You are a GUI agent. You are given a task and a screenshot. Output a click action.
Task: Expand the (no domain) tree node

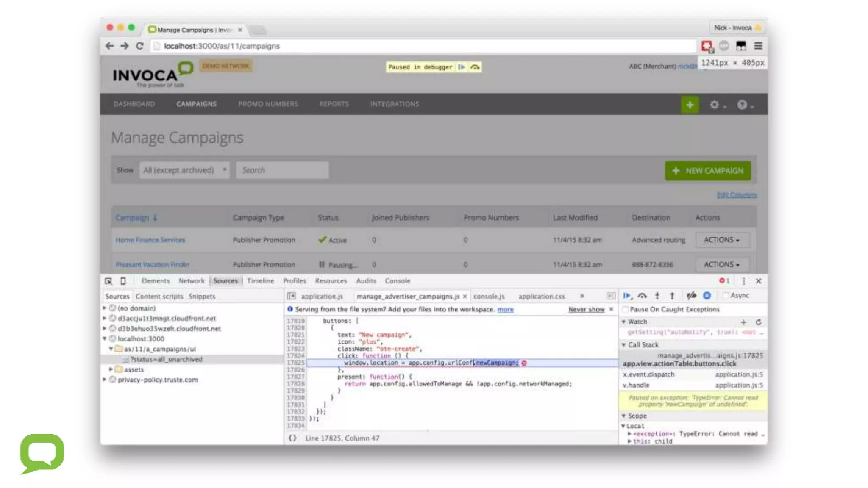[104, 308]
